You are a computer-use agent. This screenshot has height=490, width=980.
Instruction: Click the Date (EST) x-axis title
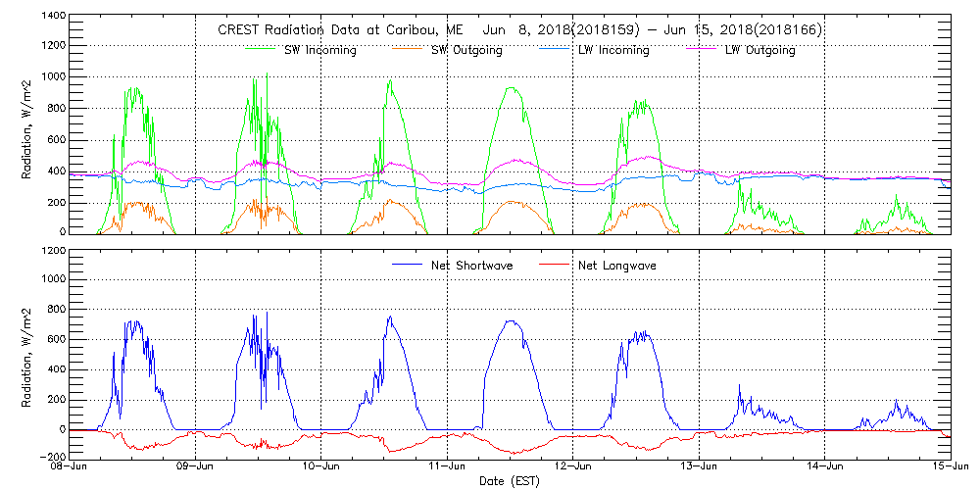click(x=511, y=481)
